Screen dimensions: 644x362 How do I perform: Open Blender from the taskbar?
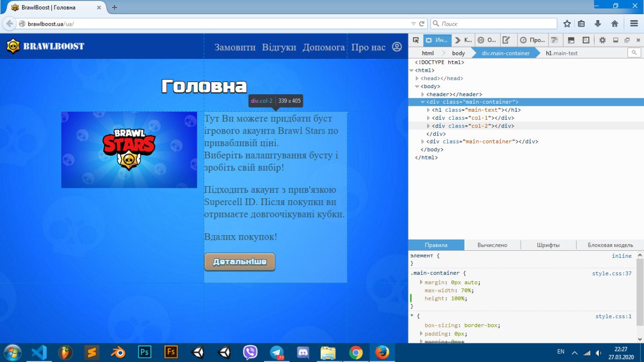(x=118, y=352)
